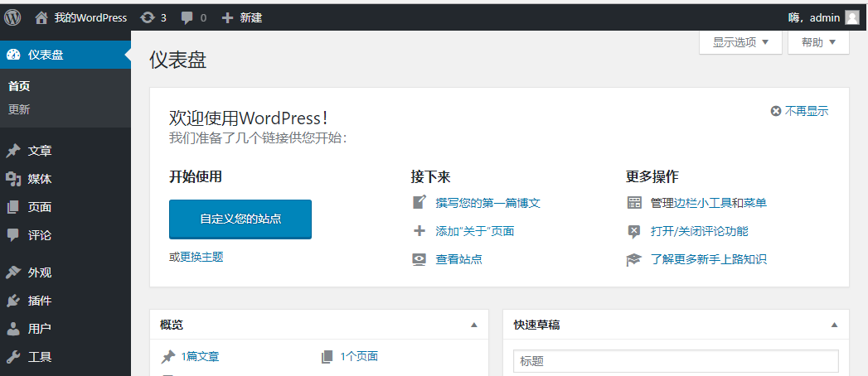Image resolution: width=868 pixels, height=376 pixels.
Task: Open the 仪表盘 menu label
Action: [x=46, y=55]
